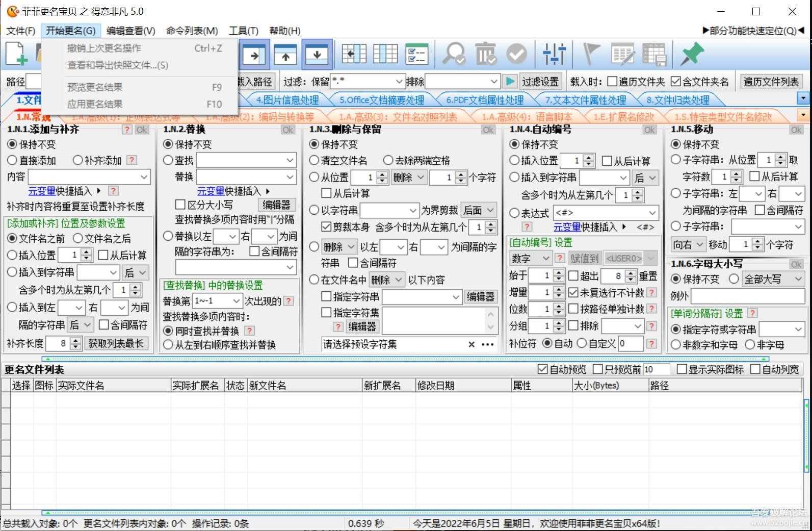Screen dimensions: 812x531
Task: Open the sliders settings icon
Action: coord(554,54)
